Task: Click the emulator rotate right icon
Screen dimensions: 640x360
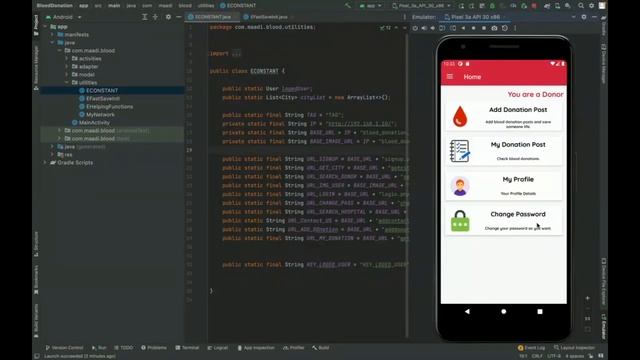Action: pyautogui.click(x=453, y=28)
